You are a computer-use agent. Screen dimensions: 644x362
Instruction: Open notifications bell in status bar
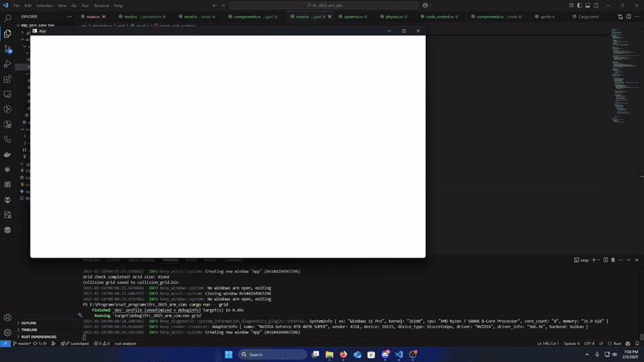(637, 343)
